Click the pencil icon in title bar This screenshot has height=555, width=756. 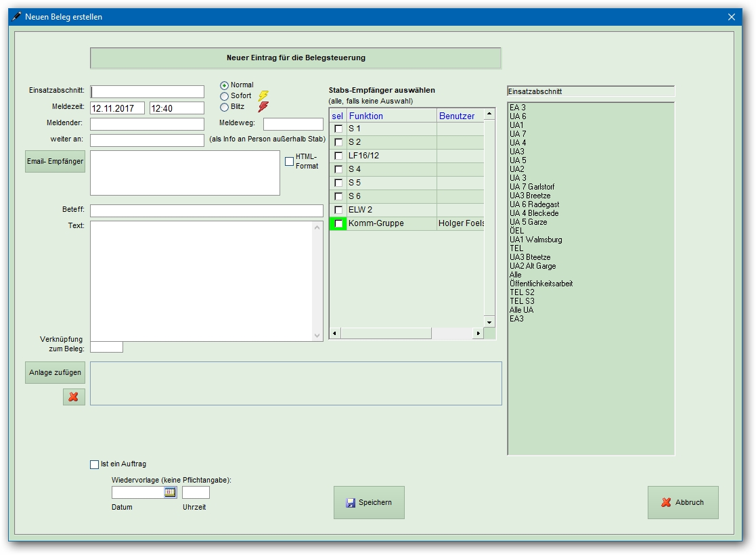[17, 17]
